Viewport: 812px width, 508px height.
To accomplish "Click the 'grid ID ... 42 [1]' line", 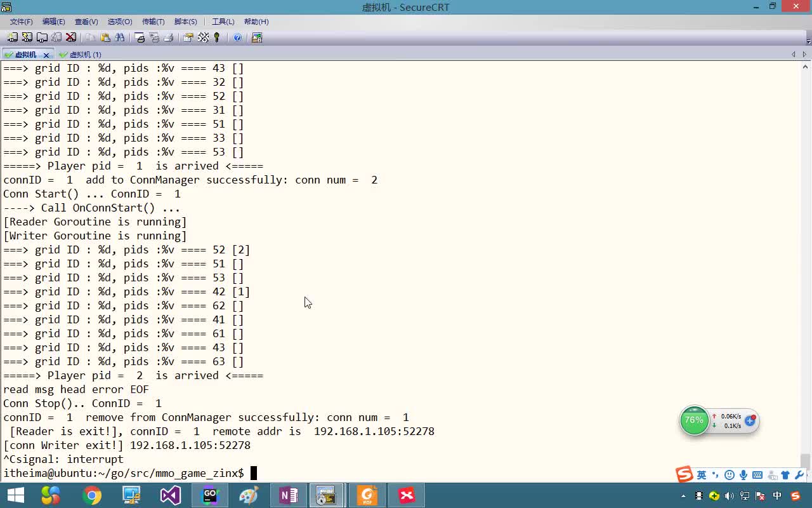I will coord(127,291).
